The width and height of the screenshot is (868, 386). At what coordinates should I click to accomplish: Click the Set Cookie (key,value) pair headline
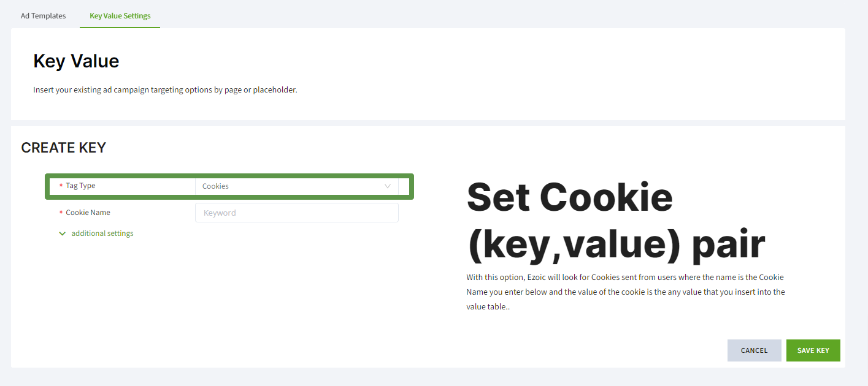point(615,221)
